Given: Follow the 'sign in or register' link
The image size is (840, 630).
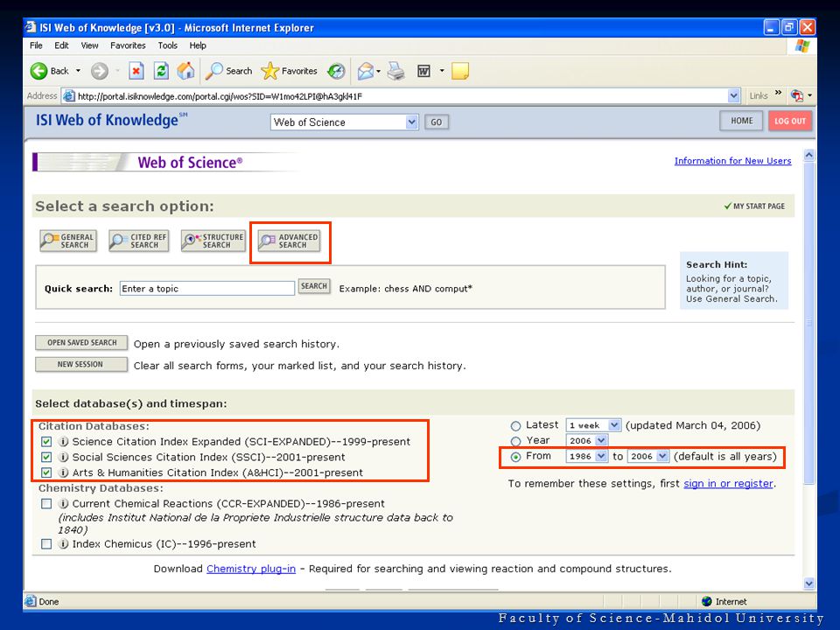Looking at the screenshot, I should 728,483.
